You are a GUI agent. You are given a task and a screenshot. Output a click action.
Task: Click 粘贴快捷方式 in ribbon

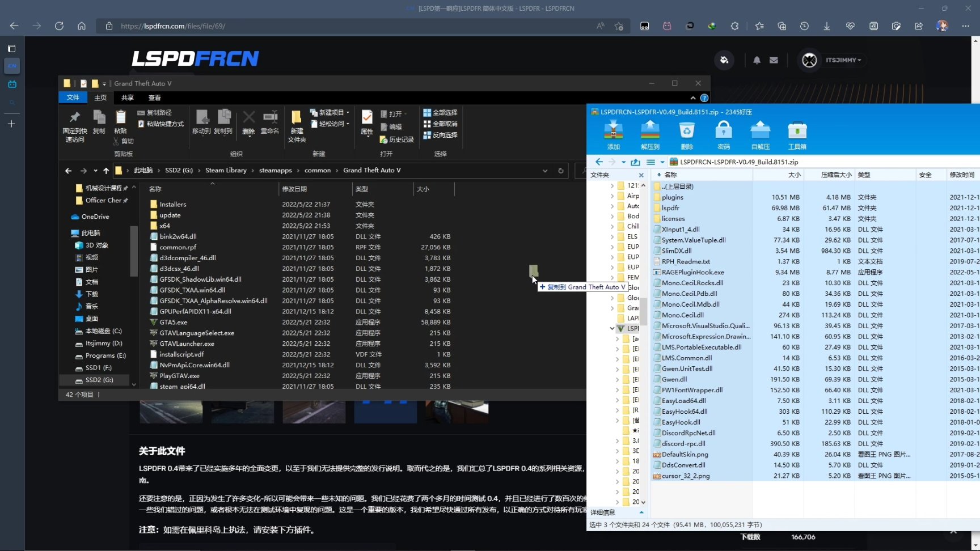(160, 124)
